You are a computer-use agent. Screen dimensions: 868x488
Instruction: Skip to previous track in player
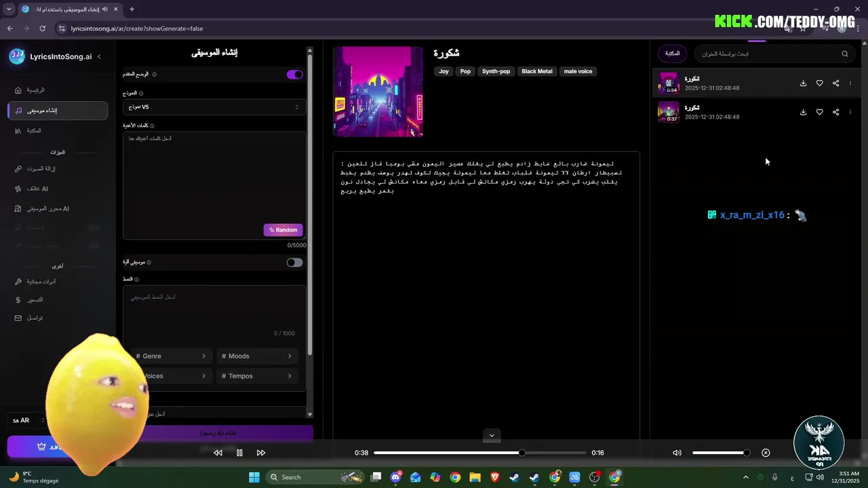218,453
